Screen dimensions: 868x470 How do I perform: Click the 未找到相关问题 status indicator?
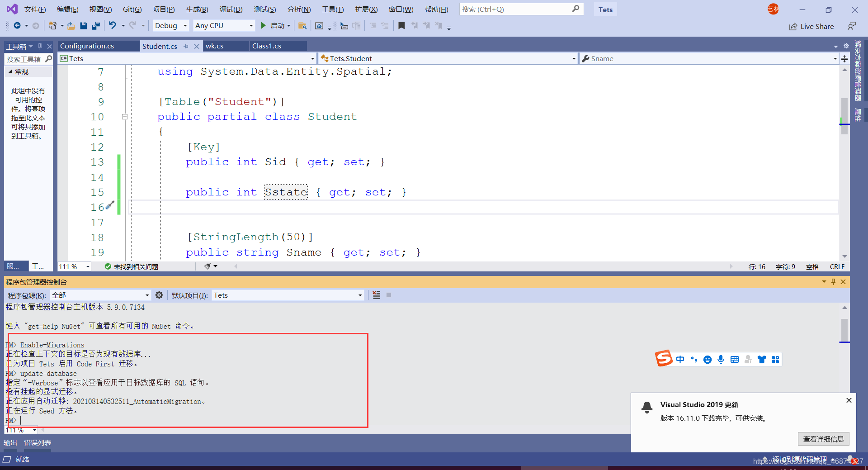pyautogui.click(x=132, y=267)
